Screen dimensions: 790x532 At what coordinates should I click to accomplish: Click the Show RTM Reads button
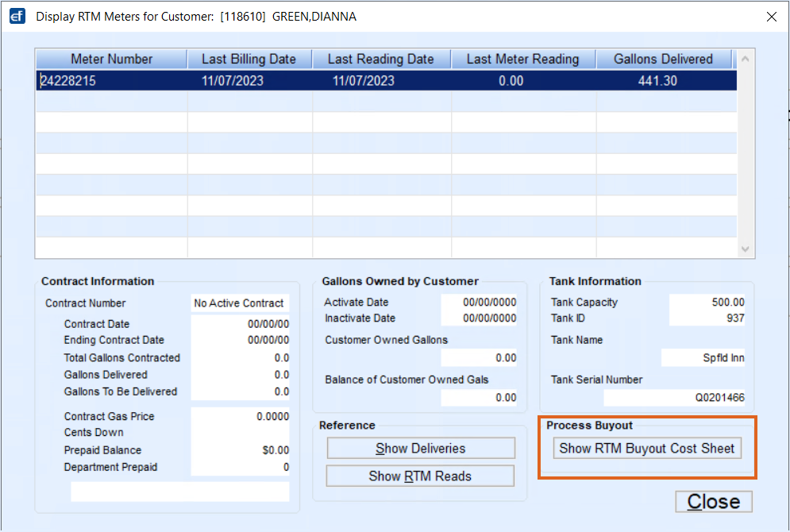420,476
